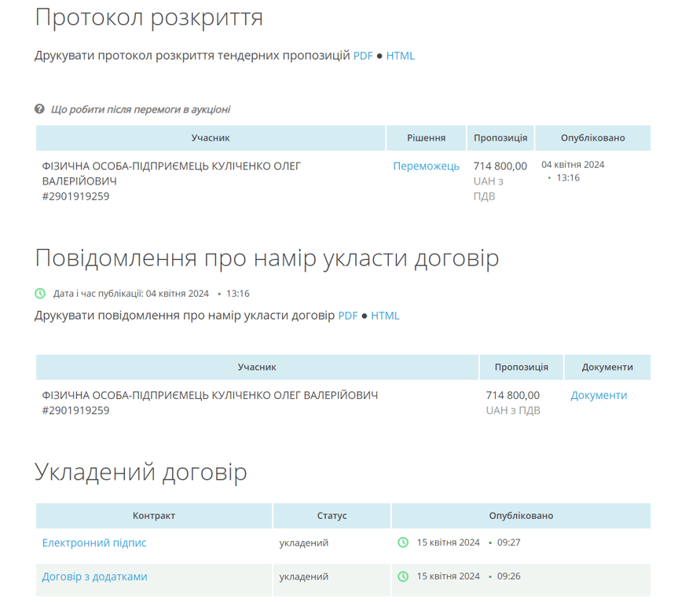Click the Пропозиція column header
Screen dimensions: 700x603
coord(500,137)
